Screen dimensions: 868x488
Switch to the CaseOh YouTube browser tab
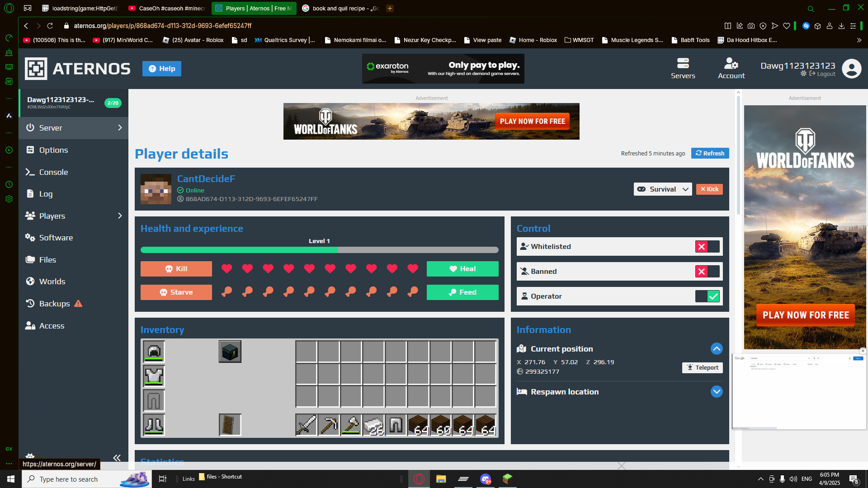166,8
